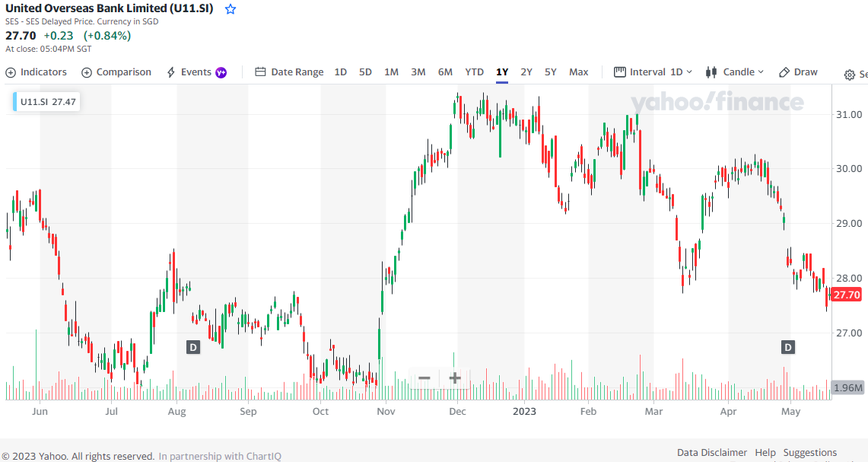This screenshot has height=462, width=868.
Task: Select the 1Y time range
Action: click(502, 72)
